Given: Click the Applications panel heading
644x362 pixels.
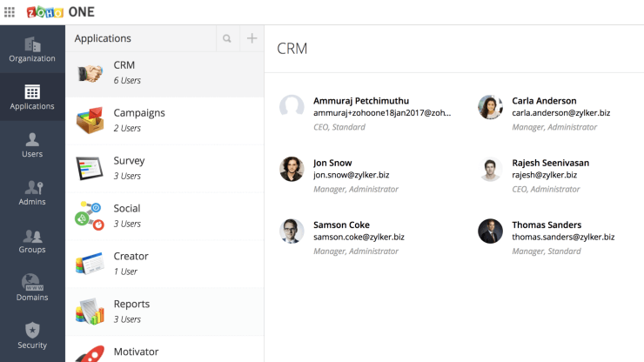Looking at the screenshot, I should [103, 38].
